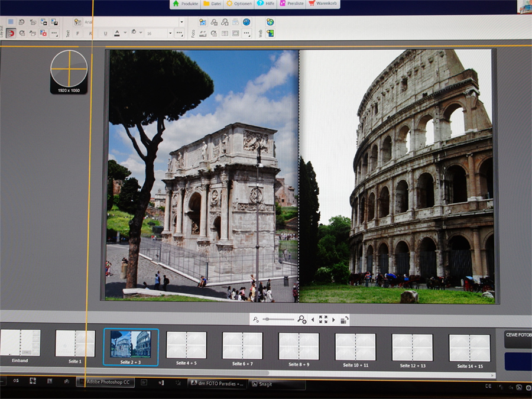532x399 pixels.
Task: Toggle underline text formatting
Action: tap(105, 34)
